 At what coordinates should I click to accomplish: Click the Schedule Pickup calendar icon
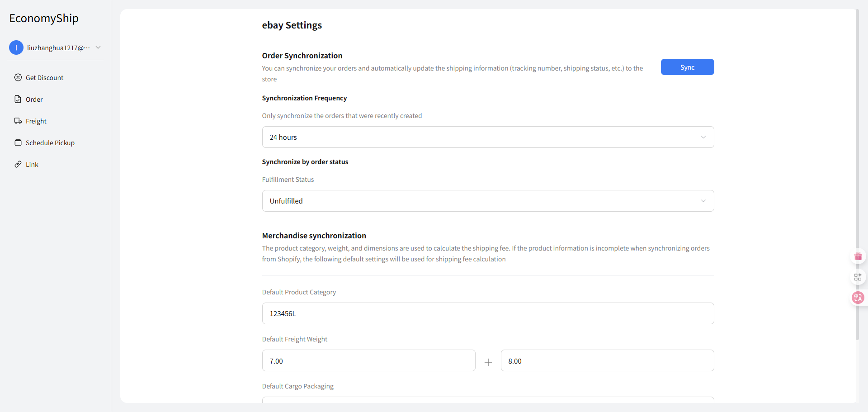(x=18, y=142)
